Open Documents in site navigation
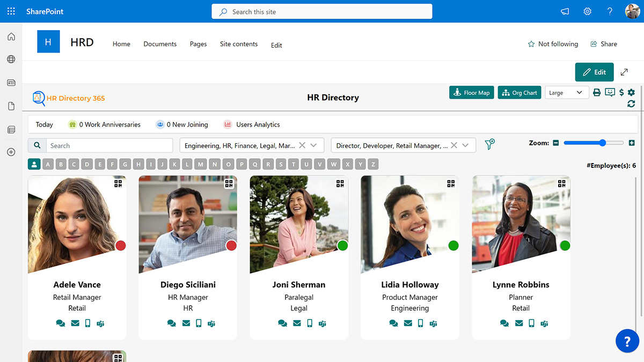The width and height of the screenshot is (644, 362). 160,44
